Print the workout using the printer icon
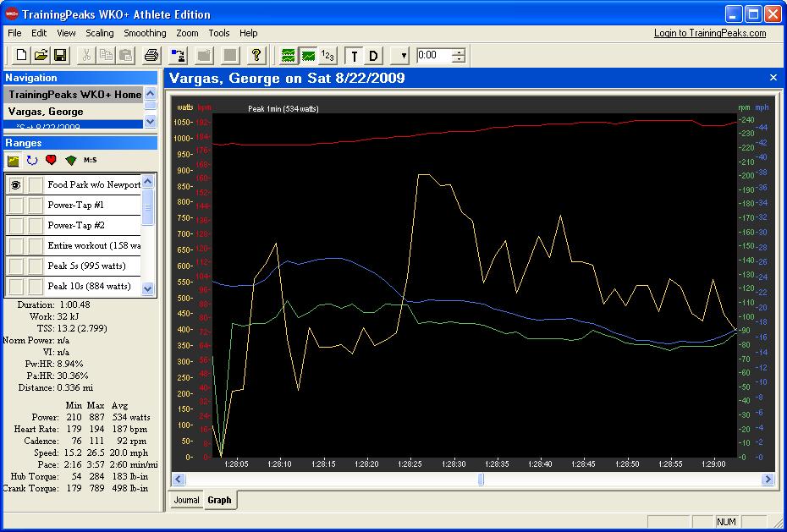Screen dimensions: 787x532 151,56
